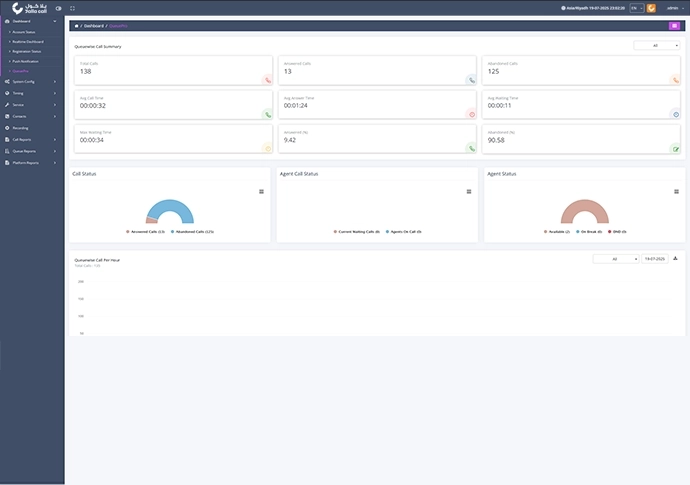
Task: Open the EN language dropdown
Action: (x=636, y=8)
